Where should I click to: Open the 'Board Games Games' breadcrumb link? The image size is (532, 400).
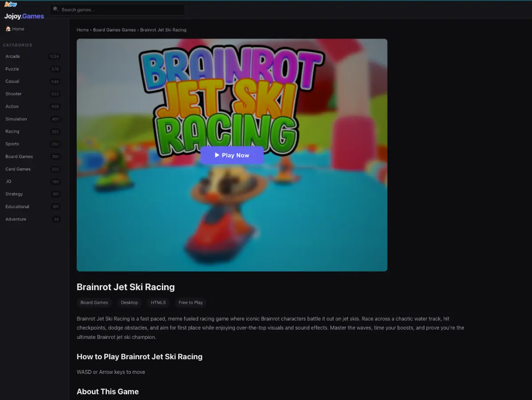coord(114,30)
